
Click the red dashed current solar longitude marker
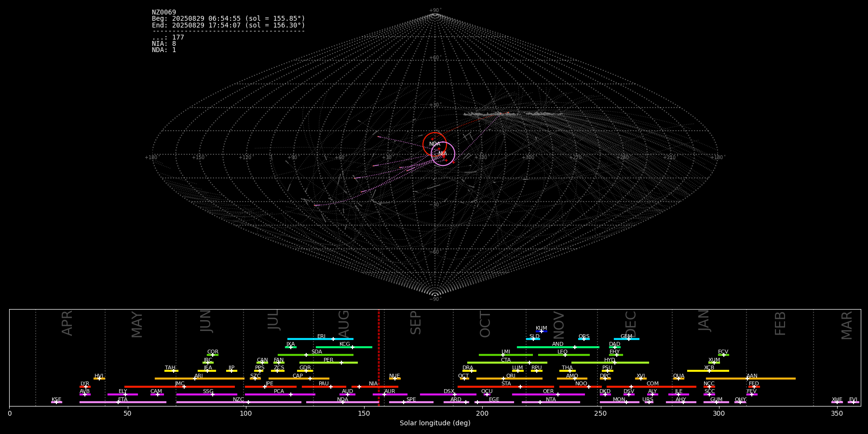[x=379, y=357]
